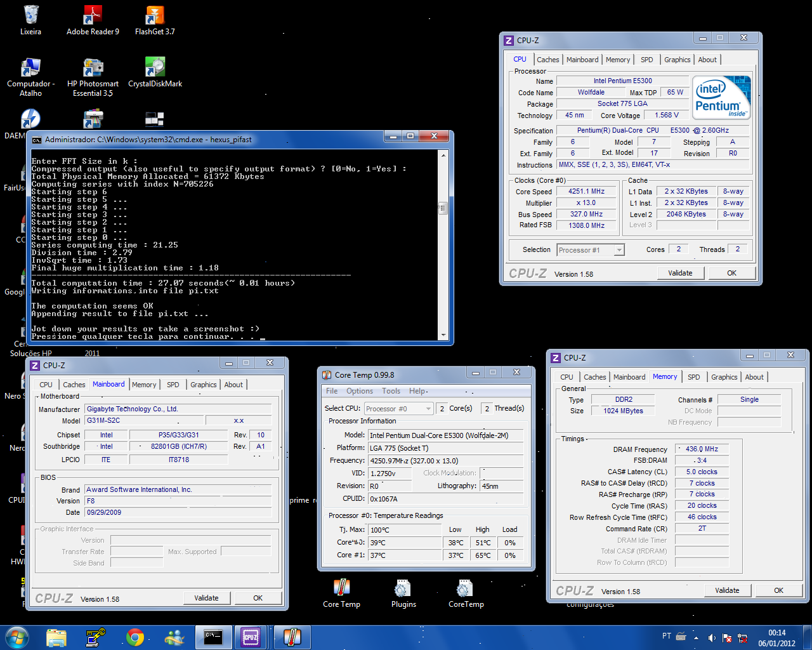
Task: Open Windows Explorer from the taskbar
Action: 56,637
